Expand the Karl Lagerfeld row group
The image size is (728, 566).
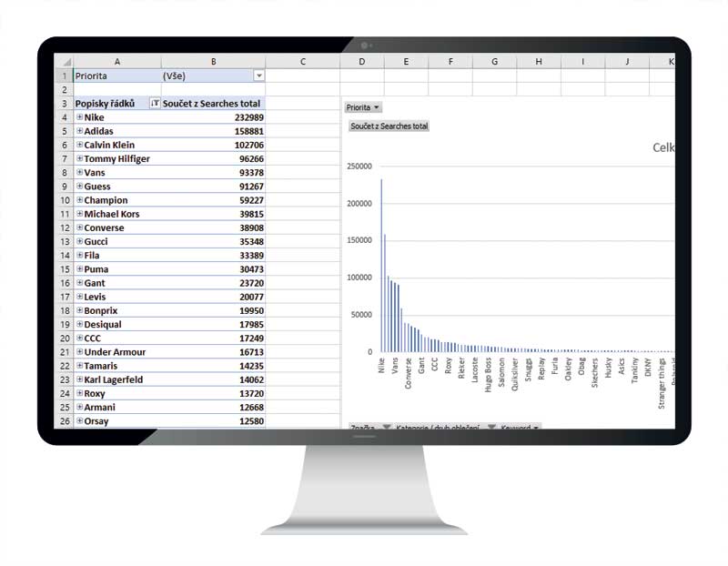pos(79,379)
